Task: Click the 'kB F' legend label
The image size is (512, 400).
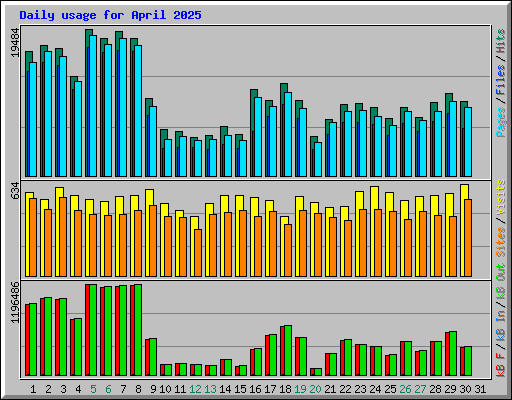Action: pyautogui.click(x=501, y=365)
